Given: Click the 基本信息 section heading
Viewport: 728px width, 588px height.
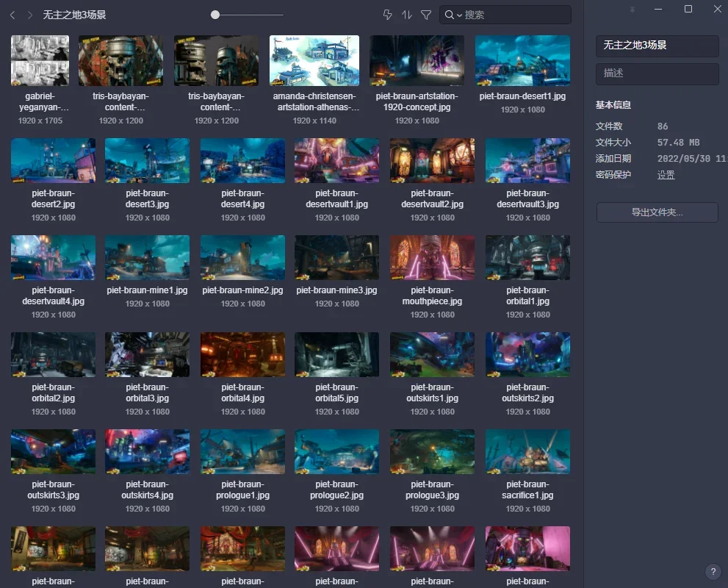Looking at the screenshot, I should point(613,105).
